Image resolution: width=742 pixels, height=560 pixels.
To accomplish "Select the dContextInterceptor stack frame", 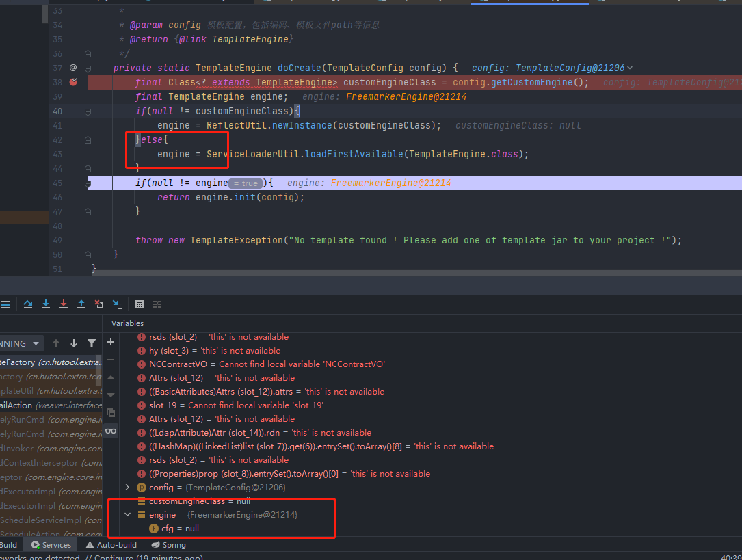I will click(51, 463).
